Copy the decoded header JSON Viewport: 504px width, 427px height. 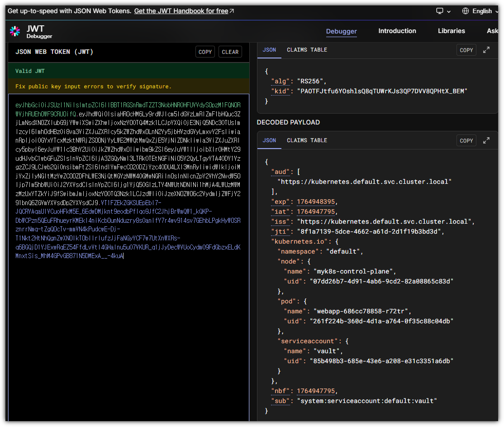click(466, 50)
